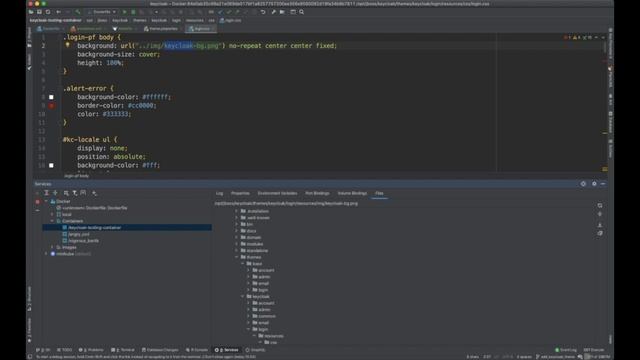Open the run configuration dropdown
The width and height of the screenshot is (640, 360).
coord(102,12)
